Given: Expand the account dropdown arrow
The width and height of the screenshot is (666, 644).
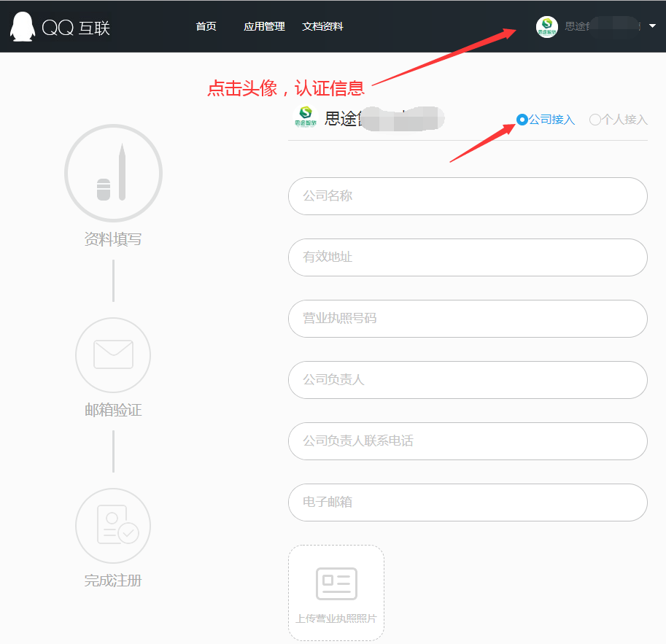Looking at the screenshot, I should click(x=652, y=26).
